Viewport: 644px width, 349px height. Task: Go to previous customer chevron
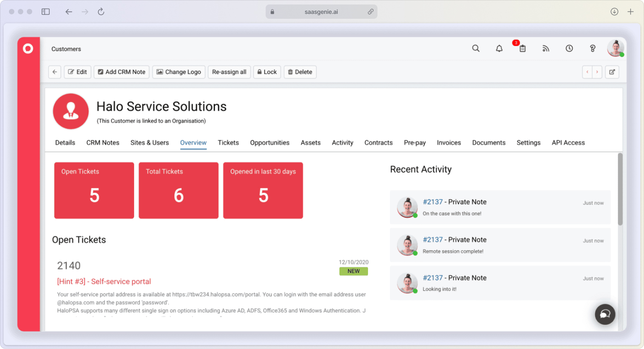(587, 72)
